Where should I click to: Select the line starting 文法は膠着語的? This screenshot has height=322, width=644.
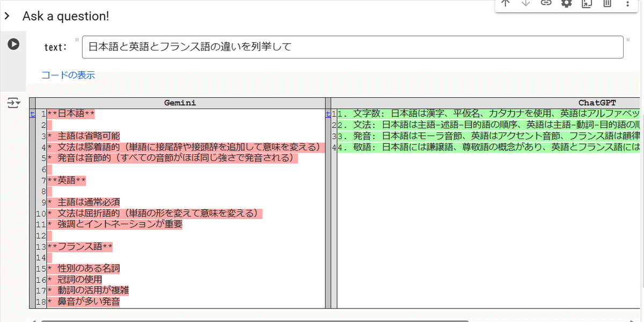(x=186, y=147)
